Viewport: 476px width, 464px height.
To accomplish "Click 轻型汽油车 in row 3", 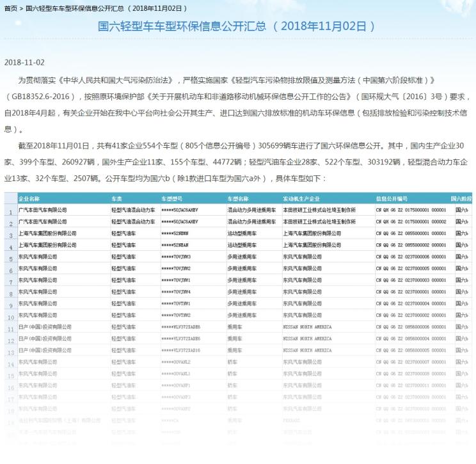I will [x=123, y=233].
